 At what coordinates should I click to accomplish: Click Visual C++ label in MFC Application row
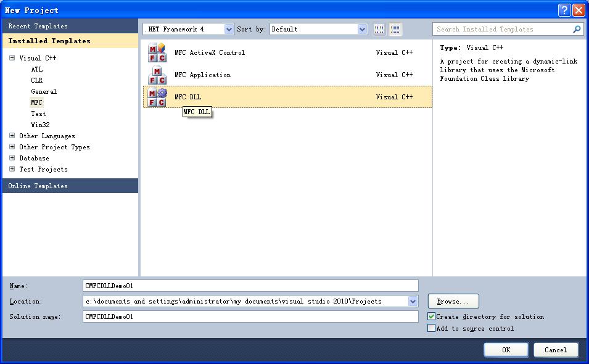coord(394,75)
